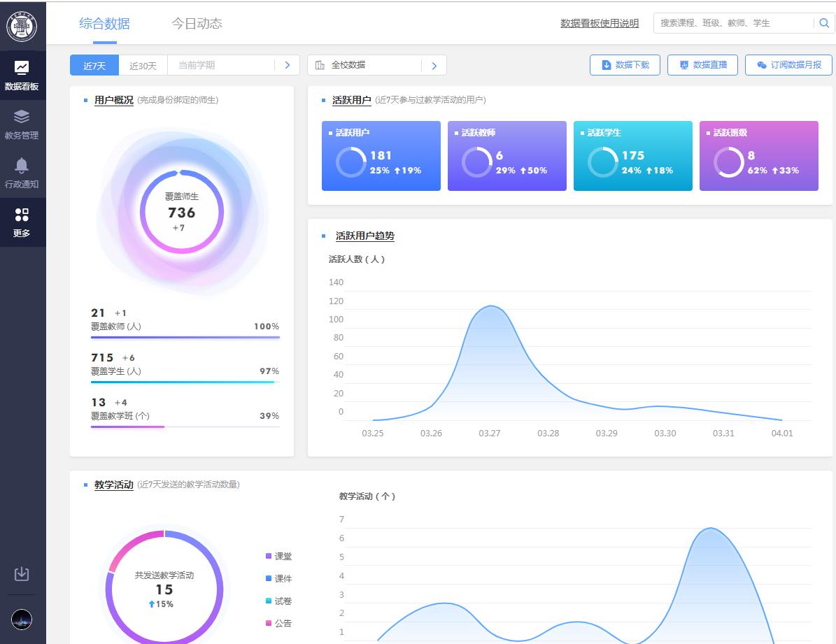Open the 数据看板 dashboard icon
Screen dimensions: 836x644
click(x=22, y=68)
